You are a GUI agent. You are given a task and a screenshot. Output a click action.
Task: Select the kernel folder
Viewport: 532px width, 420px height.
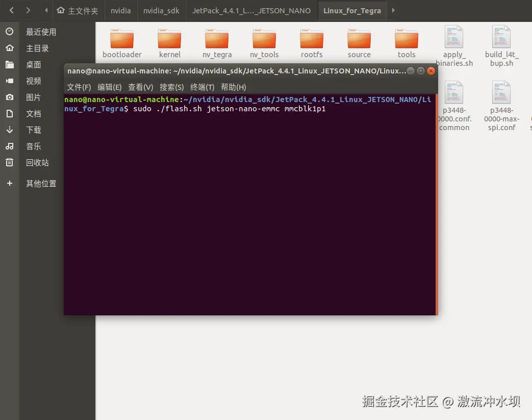(x=169, y=43)
